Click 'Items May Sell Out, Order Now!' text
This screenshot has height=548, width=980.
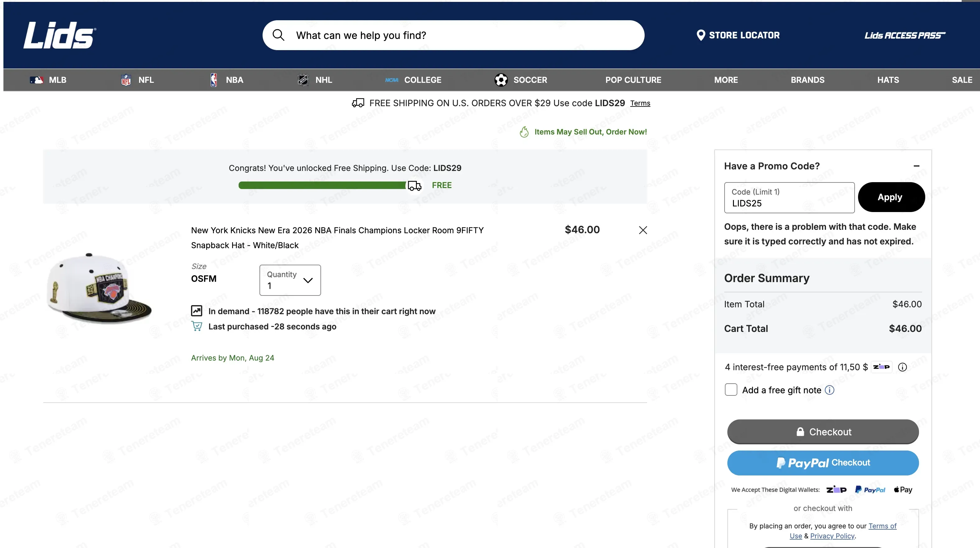point(590,132)
